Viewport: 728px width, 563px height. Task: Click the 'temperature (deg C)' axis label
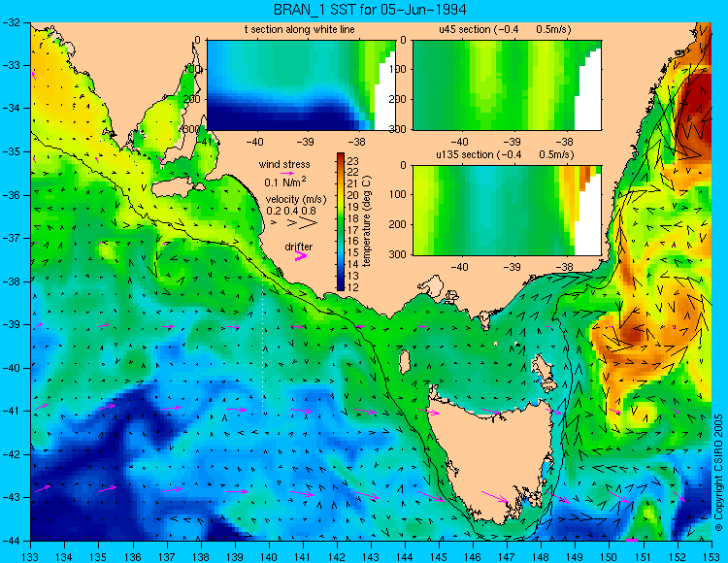[367, 221]
